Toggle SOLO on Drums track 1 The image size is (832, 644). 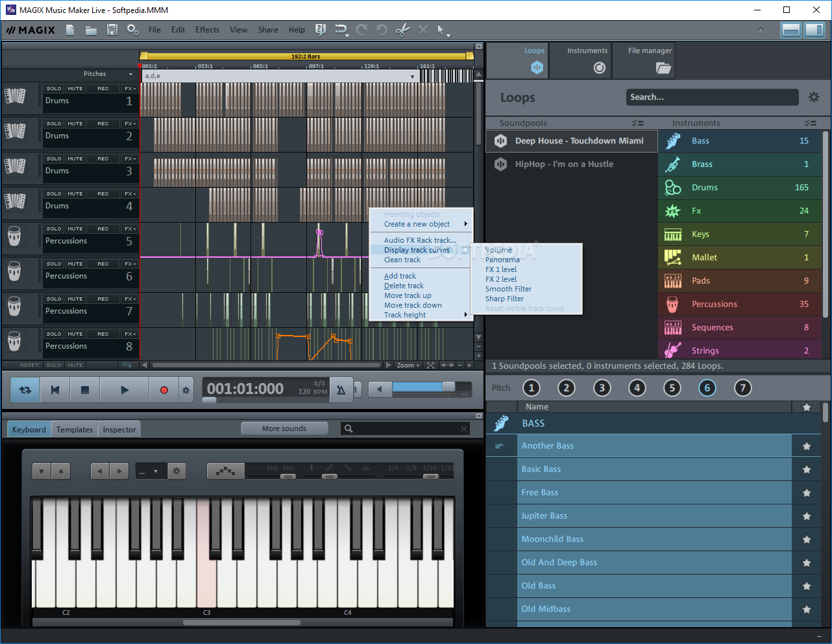(x=54, y=89)
